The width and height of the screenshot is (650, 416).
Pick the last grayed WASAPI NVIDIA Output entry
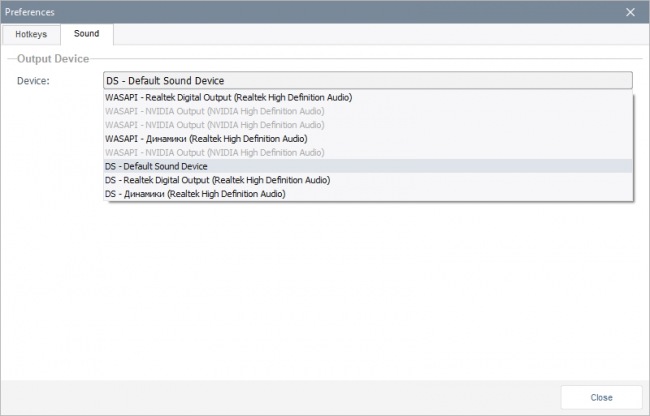coord(368,152)
